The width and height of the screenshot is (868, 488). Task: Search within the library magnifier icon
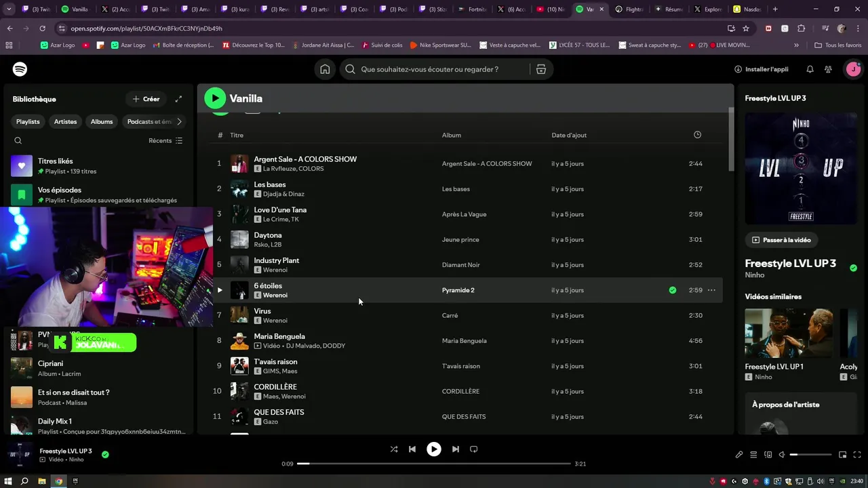pos(18,140)
